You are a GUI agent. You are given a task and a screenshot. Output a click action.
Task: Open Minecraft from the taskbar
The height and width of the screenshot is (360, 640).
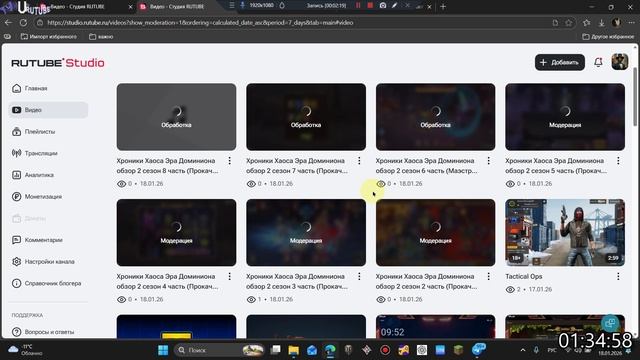(458, 350)
